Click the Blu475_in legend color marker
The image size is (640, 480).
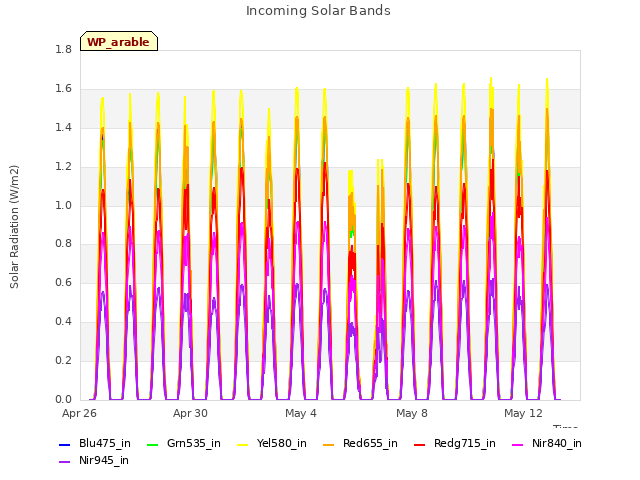coord(64,444)
